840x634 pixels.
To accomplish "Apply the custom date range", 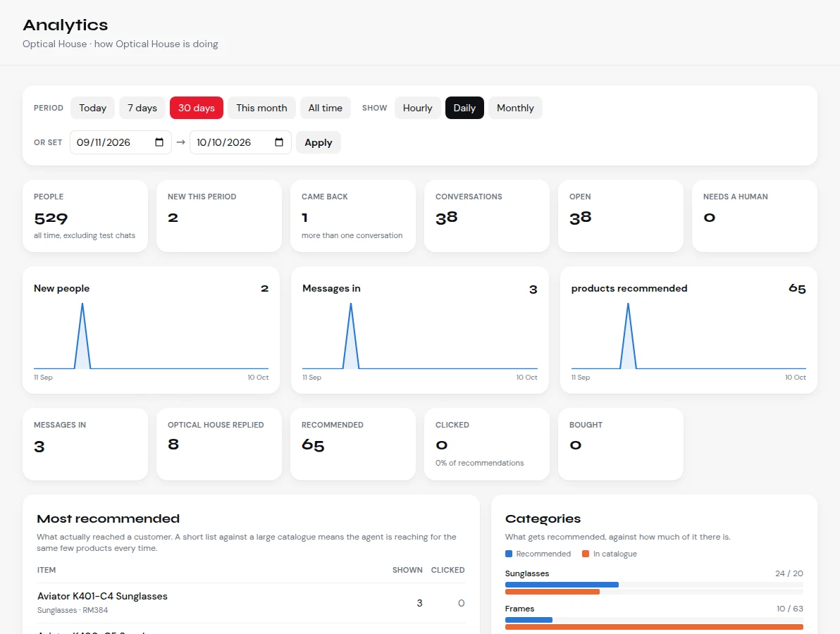I will [319, 142].
